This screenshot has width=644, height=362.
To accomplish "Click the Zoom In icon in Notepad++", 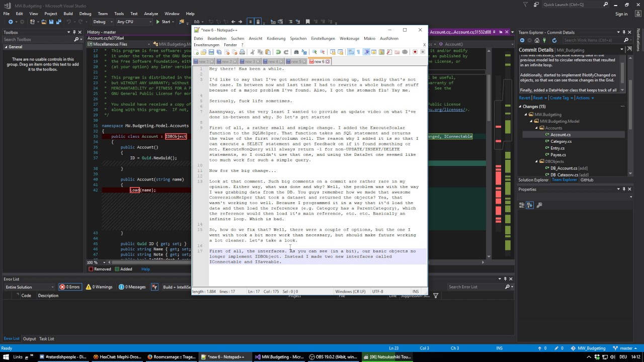I will pos(314,52).
